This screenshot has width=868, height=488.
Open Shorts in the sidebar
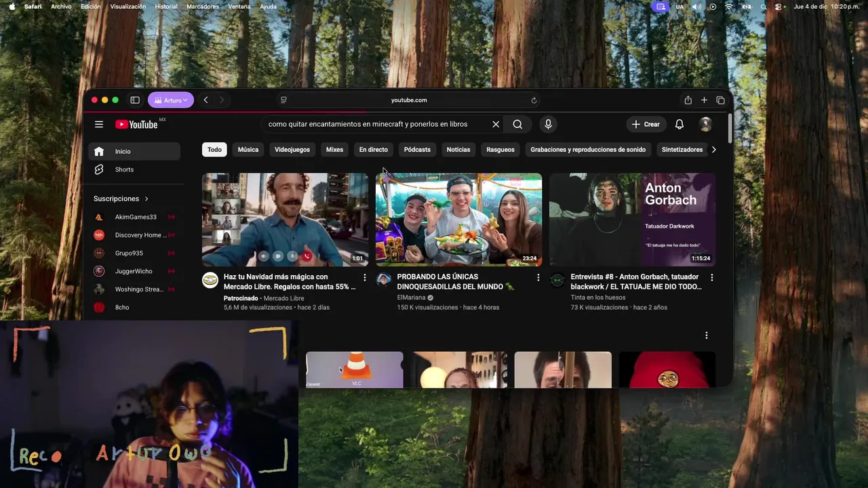pos(134,169)
